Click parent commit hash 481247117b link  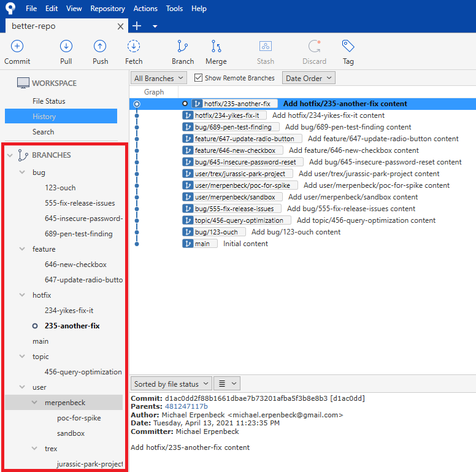(186, 406)
